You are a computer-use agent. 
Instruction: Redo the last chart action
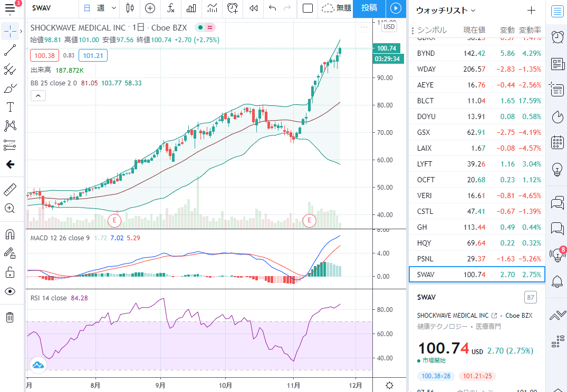coord(287,8)
